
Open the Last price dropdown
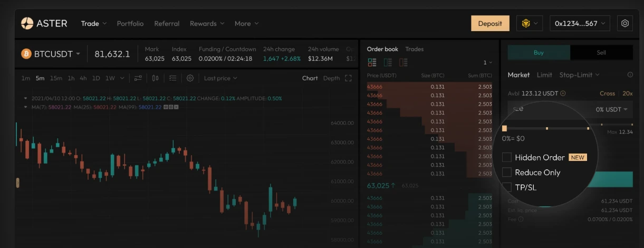pyautogui.click(x=220, y=78)
